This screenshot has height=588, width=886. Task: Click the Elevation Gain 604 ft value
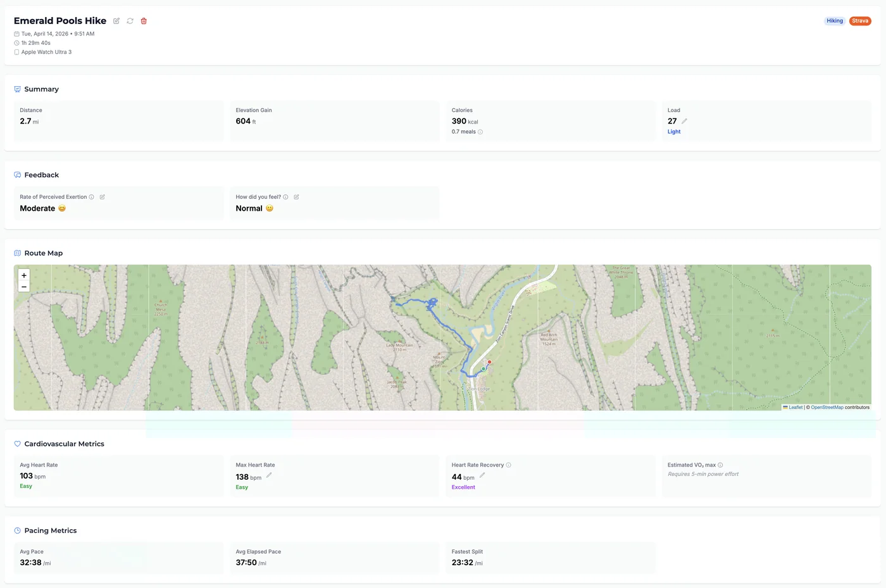click(246, 121)
